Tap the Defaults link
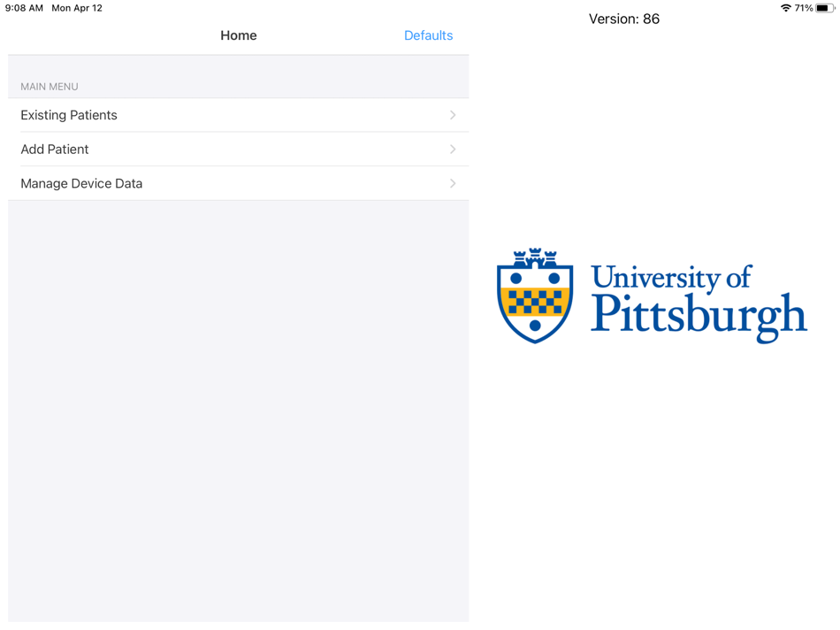This screenshot has width=840, height=630. pos(428,35)
